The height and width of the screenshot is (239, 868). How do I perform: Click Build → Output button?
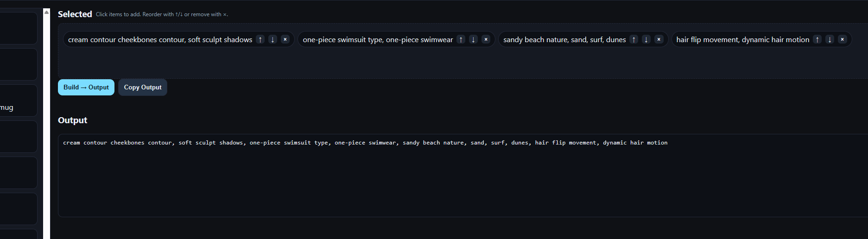pos(86,88)
